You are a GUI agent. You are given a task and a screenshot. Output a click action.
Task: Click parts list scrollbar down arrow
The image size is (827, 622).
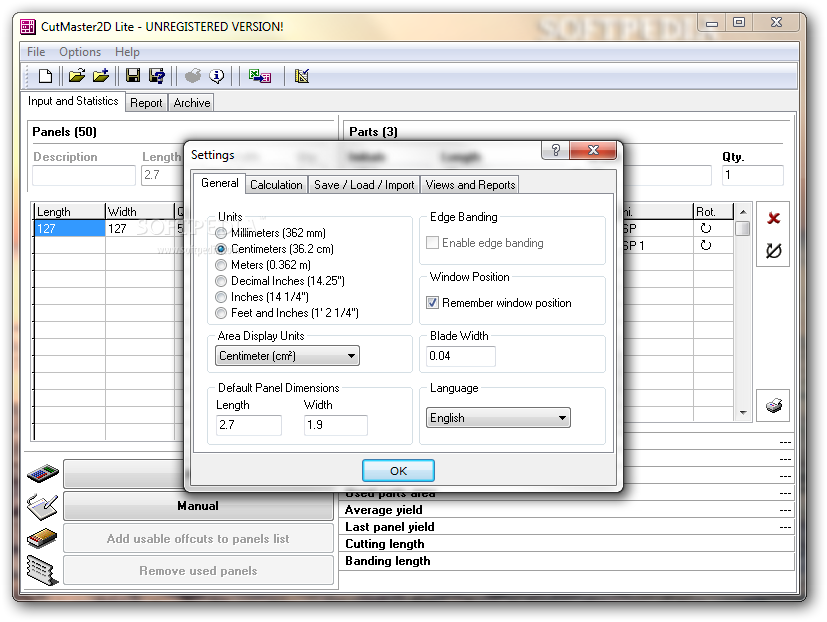743,413
